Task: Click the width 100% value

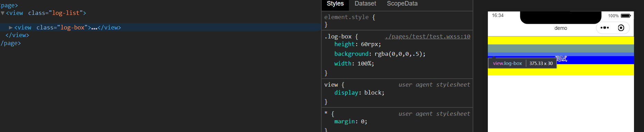Action: [x=366, y=64]
